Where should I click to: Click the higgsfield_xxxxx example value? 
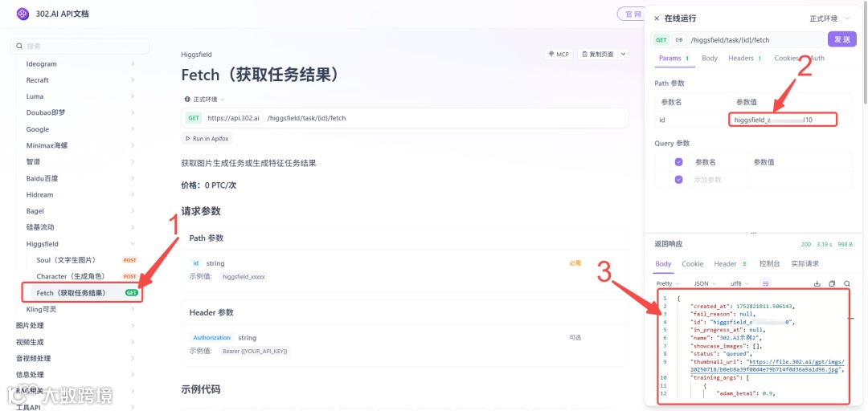coord(244,276)
